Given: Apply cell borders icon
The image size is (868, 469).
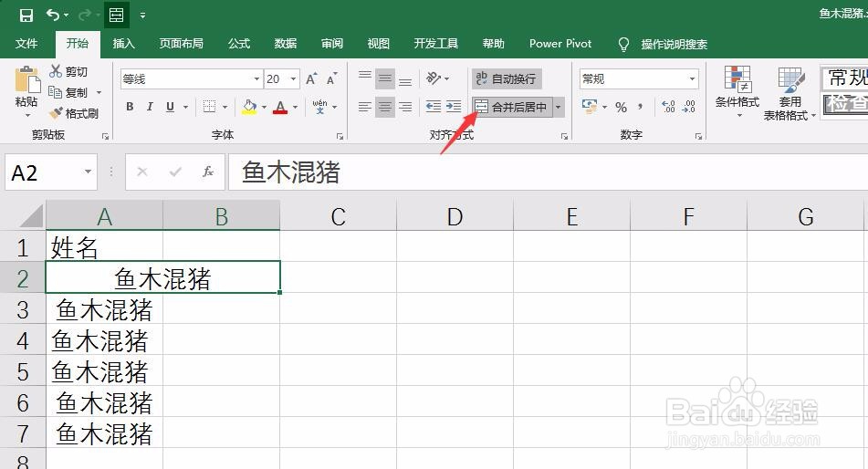Looking at the screenshot, I should coord(209,107).
